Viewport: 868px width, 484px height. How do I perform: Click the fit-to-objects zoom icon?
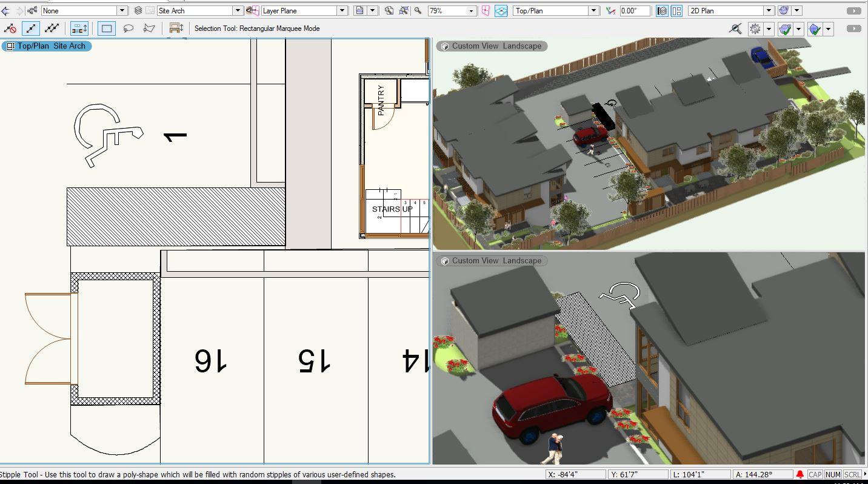403,11
